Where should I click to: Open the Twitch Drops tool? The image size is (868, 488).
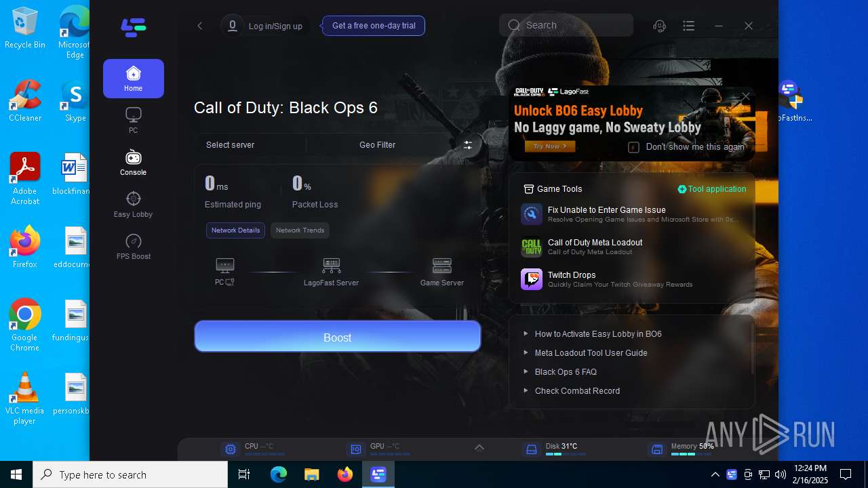(x=631, y=279)
